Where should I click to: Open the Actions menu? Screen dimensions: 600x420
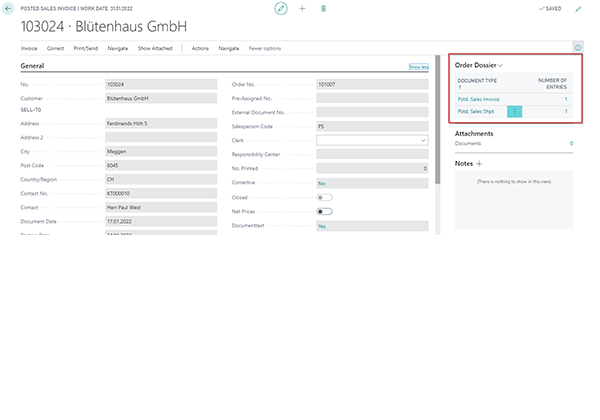(x=200, y=48)
